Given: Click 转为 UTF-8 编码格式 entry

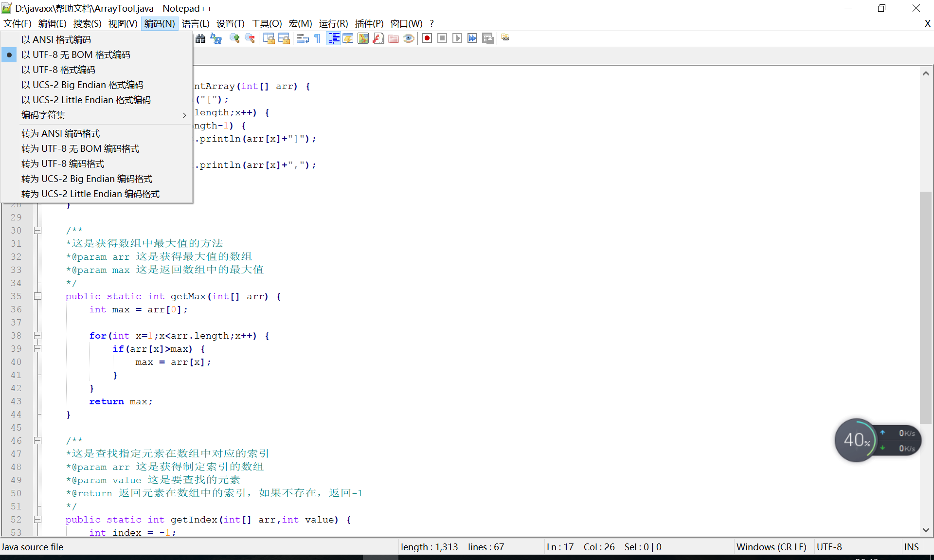Looking at the screenshot, I should coord(97,163).
